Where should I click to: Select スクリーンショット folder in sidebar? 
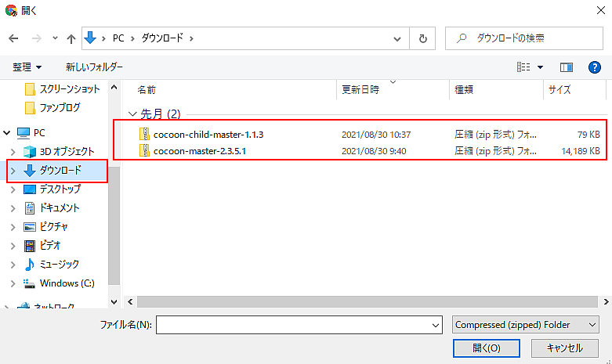click(63, 89)
